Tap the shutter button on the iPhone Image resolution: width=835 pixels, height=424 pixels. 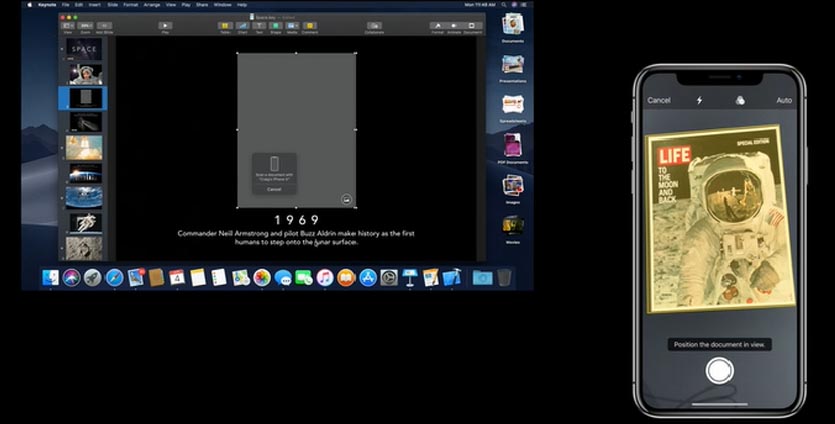719,371
